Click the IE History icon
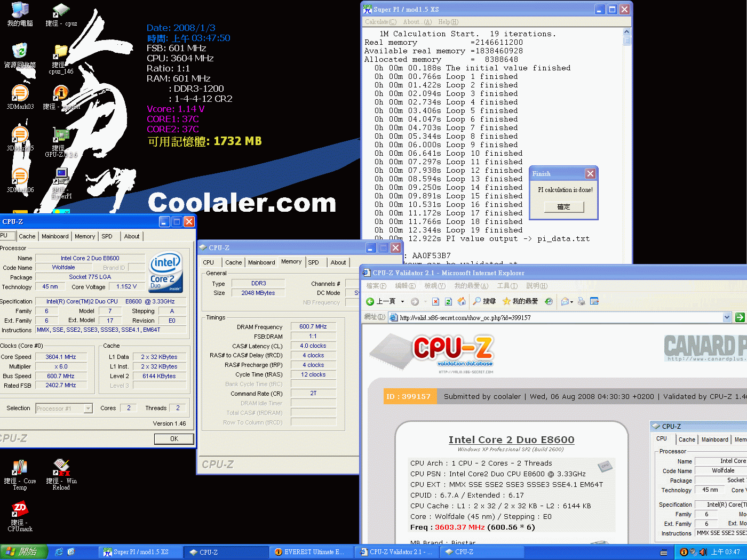Image resolution: width=747 pixels, height=560 pixels. tap(549, 301)
